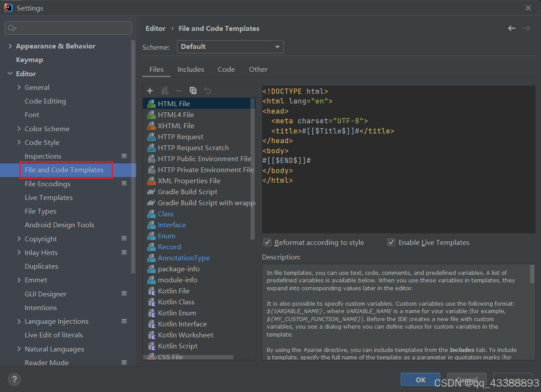Click the create child template icon

tap(165, 91)
